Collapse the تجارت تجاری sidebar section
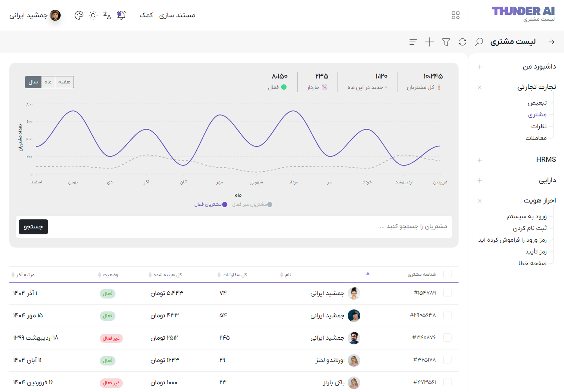The width and height of the screenshot is (564, 392). pos(480,87)
